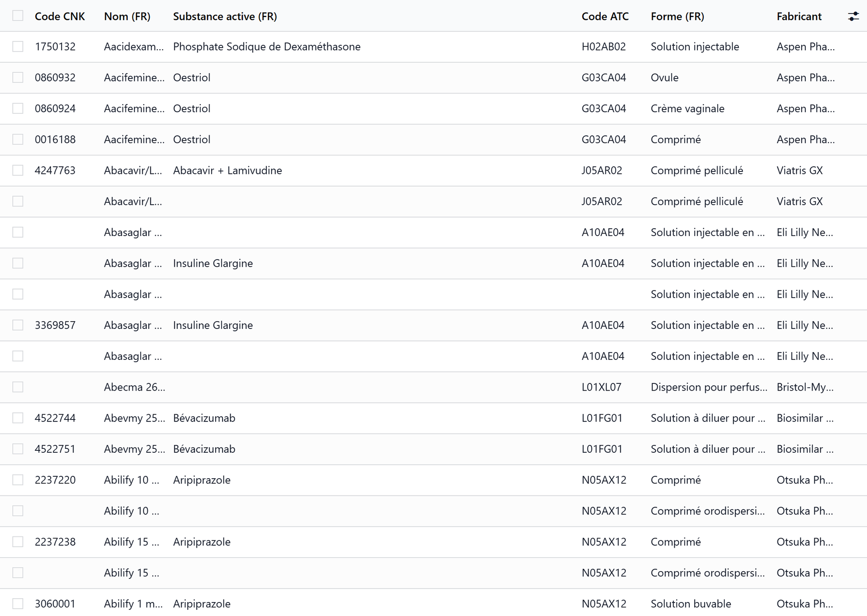Select CNK code 3369857
The height and width of the screenshot is (616, 867).
coord(55,325)
